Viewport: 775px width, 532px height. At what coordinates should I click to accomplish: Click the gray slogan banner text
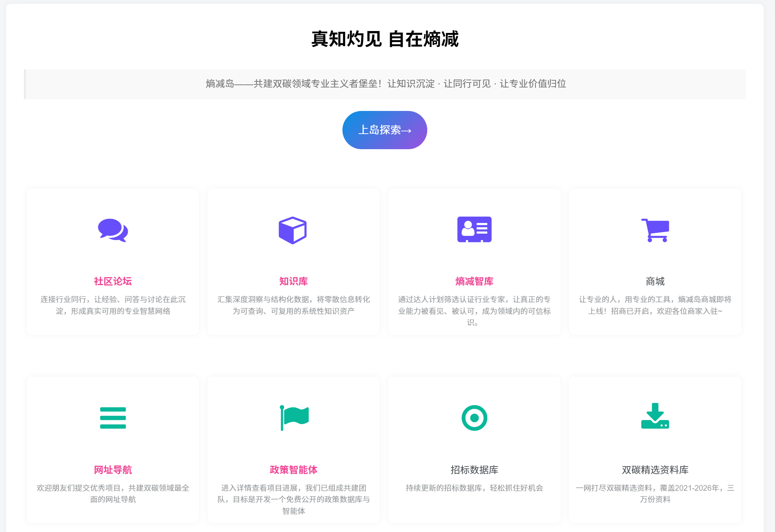[386, 84]
